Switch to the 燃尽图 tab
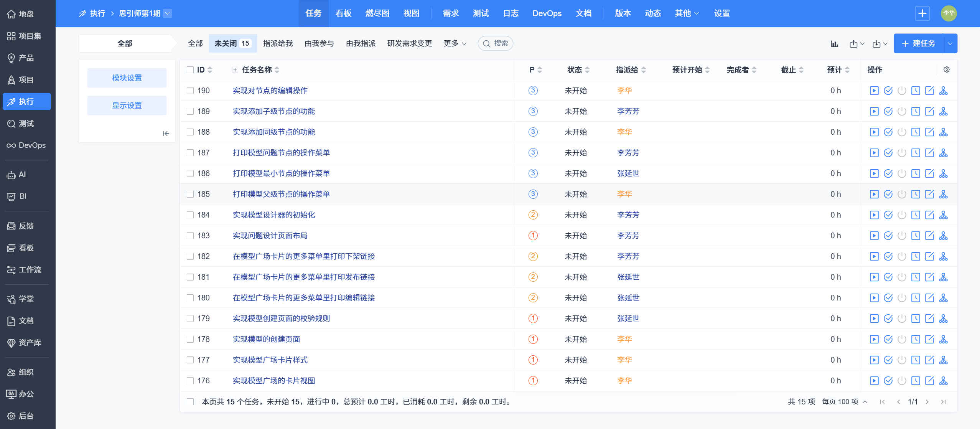 [x=377, y=13]
